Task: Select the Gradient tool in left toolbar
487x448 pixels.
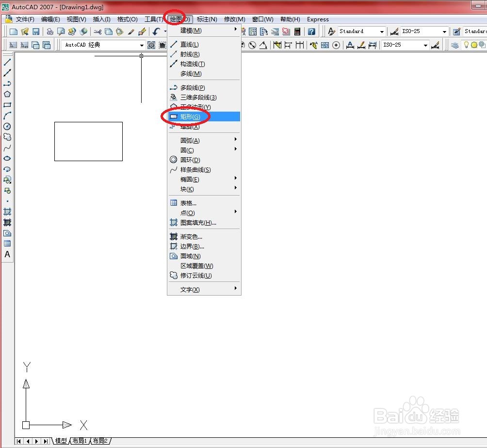Action: 7,222
